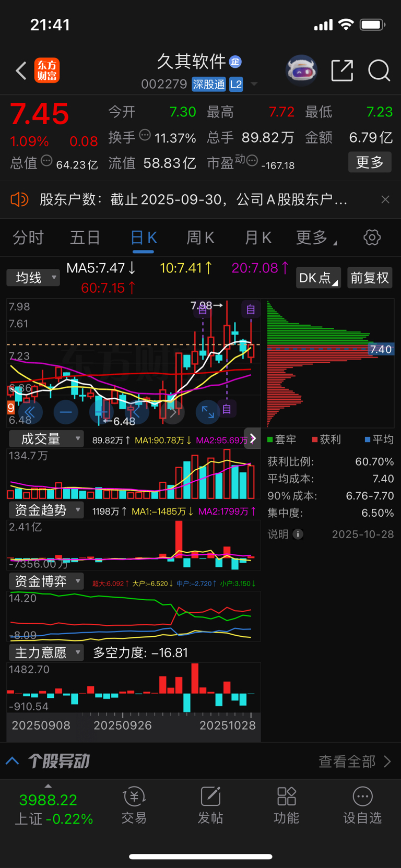
Task: Open the 资金博弈 indicator dropdown
Action: pyautogui.click(x=46, y=581)
